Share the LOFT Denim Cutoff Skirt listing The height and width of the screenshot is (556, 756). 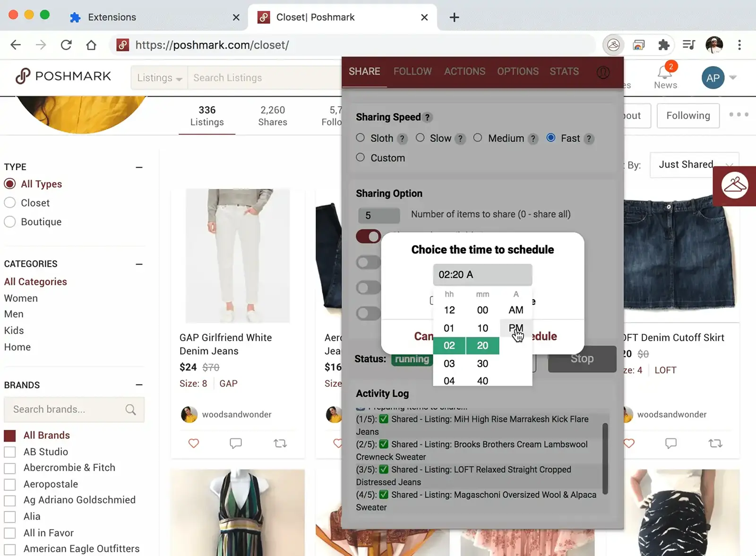[x=715, y=443]
